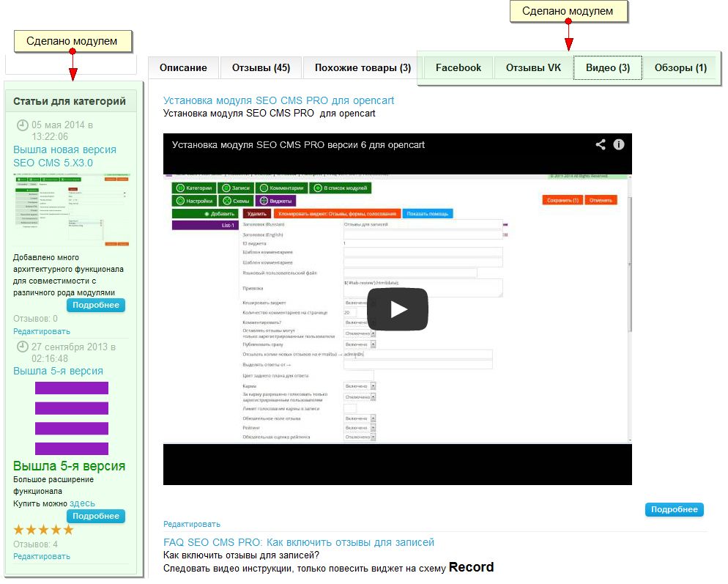This screenshot has width=728, height=584.
Task: Select the Видео (3) tab
Action: tap(608, 68)
